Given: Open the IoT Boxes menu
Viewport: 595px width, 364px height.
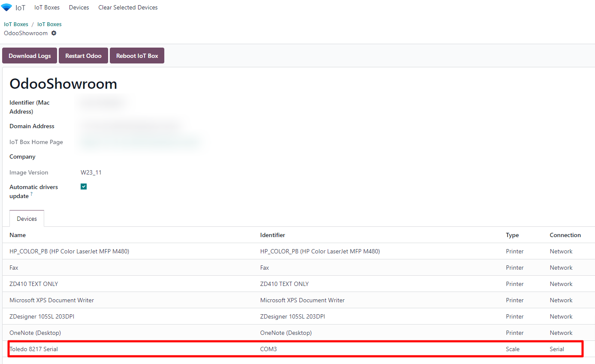Looking at the screenshot, I should pyautogui.click(x=47, y=7).
